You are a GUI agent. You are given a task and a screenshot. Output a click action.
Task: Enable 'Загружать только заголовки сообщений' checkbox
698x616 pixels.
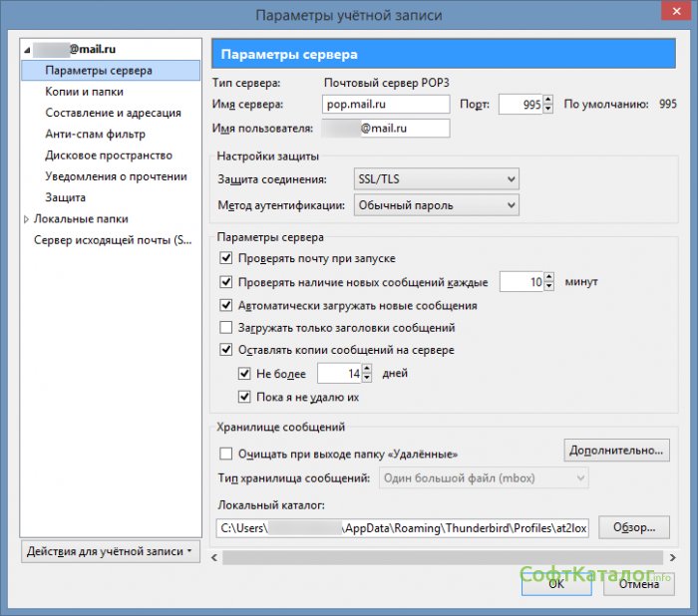(225, 327)
